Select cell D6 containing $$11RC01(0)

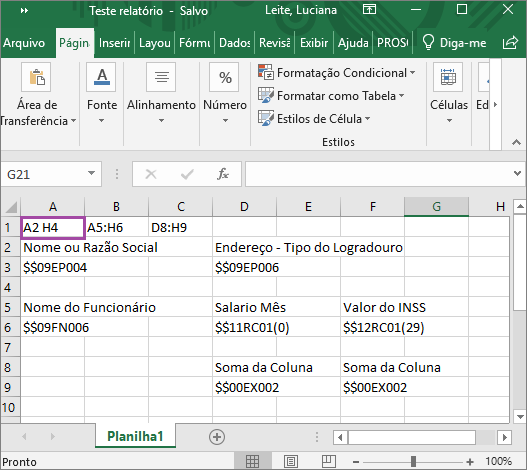[244, 327]
